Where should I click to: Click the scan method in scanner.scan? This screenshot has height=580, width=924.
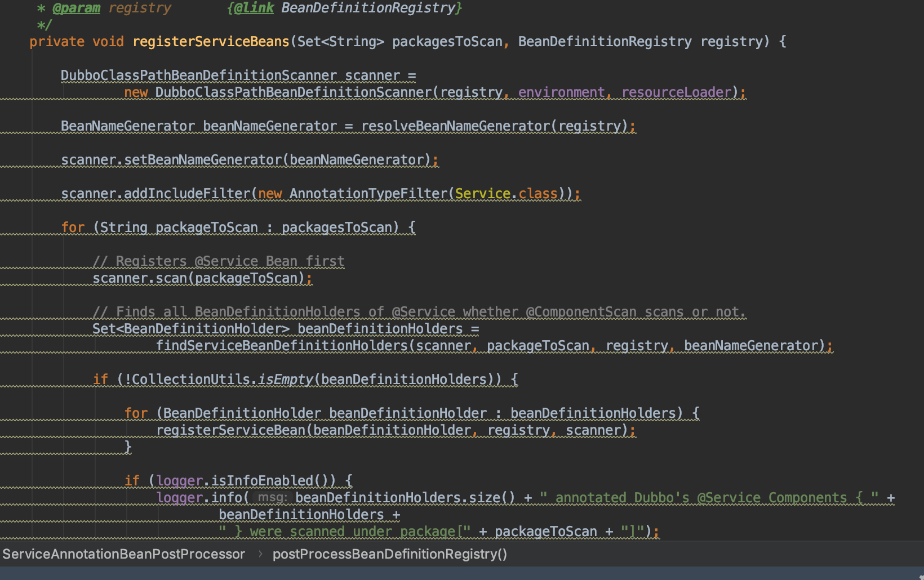(171, 278)
